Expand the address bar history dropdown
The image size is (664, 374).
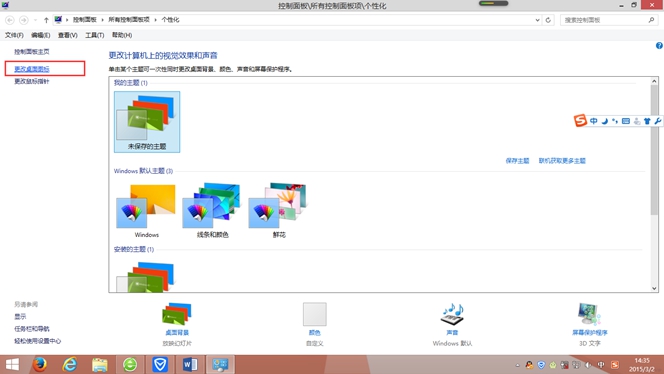tap(537, 20)
